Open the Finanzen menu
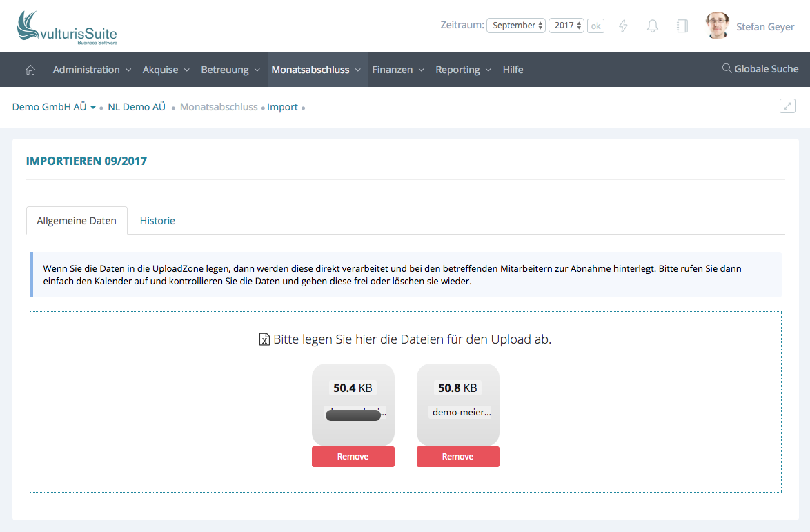The width and height of the screenshot is (810, 532). click(x=397, y=70)
